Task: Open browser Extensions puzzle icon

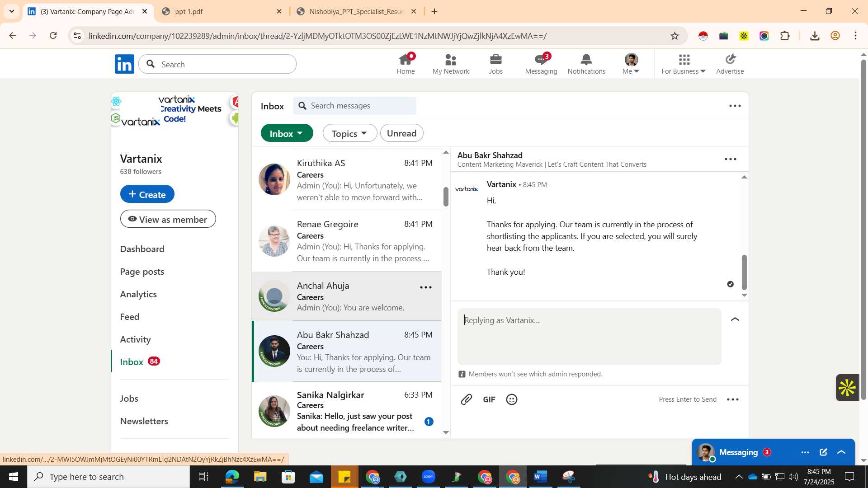Action: (x=785, y=36)
